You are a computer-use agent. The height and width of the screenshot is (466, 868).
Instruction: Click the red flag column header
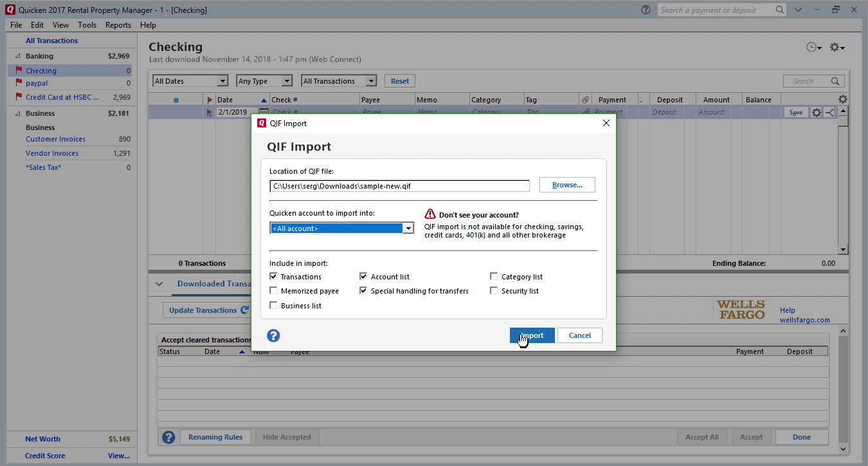pos(210,100)
